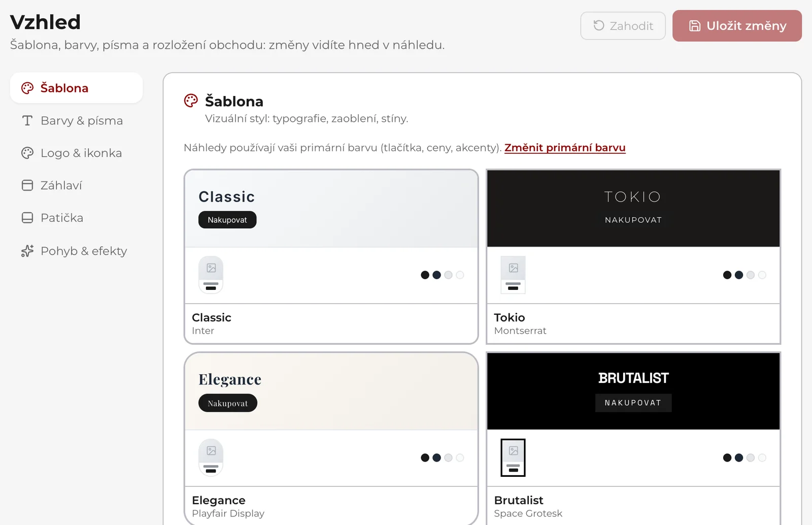Click Nakupovat button in Classic preview
812x525 pixels.
pyautogui.click(x=227, y=220)
